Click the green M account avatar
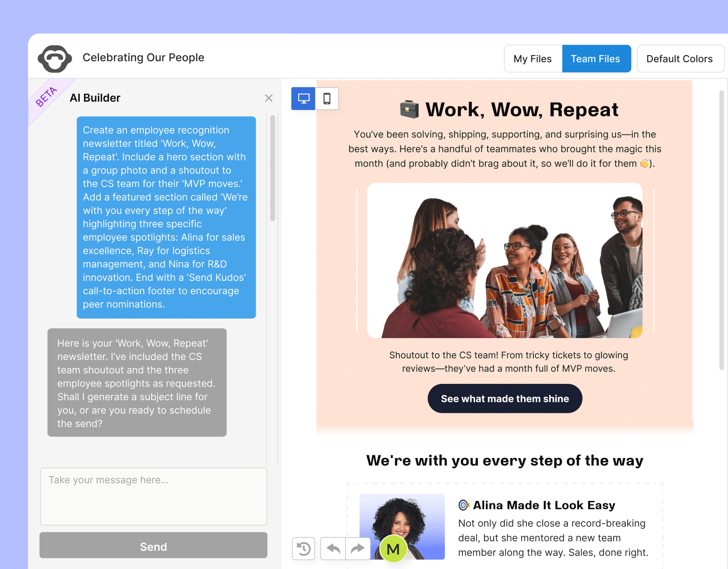 pos(392,549)
